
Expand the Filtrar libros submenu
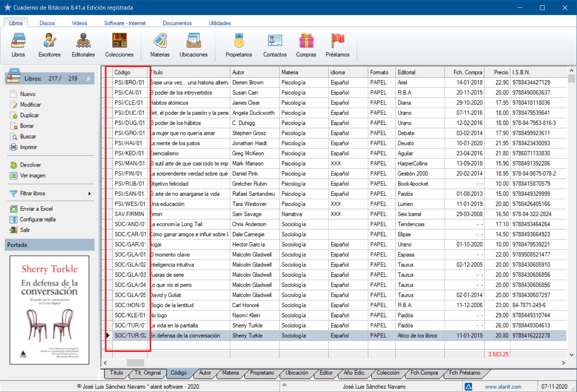coord(89,193)
